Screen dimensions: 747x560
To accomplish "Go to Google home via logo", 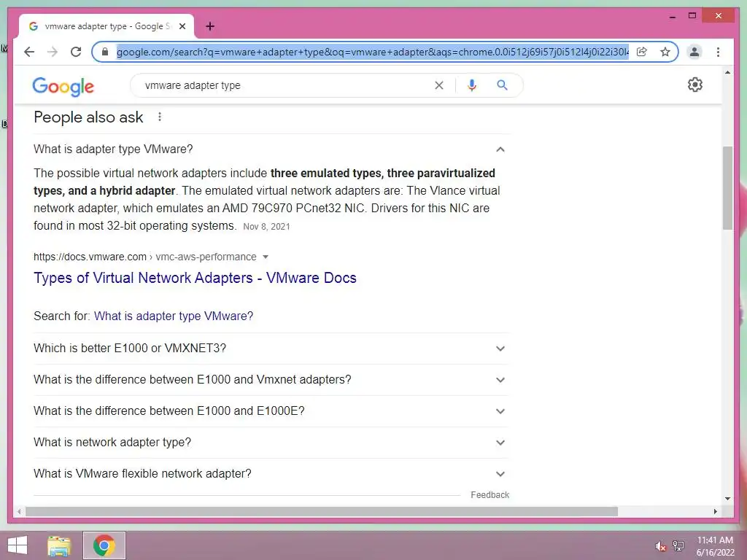I will (x=63, y=87).
